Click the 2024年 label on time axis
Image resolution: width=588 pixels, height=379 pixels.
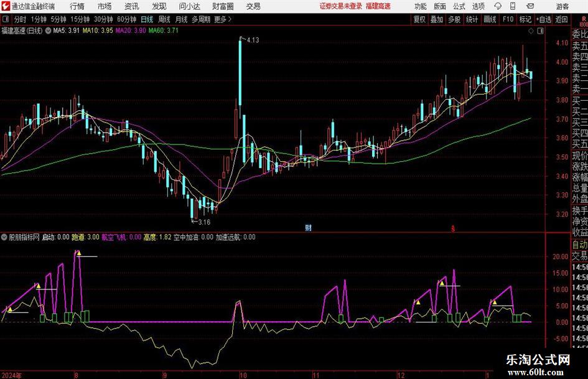[11, 375]
